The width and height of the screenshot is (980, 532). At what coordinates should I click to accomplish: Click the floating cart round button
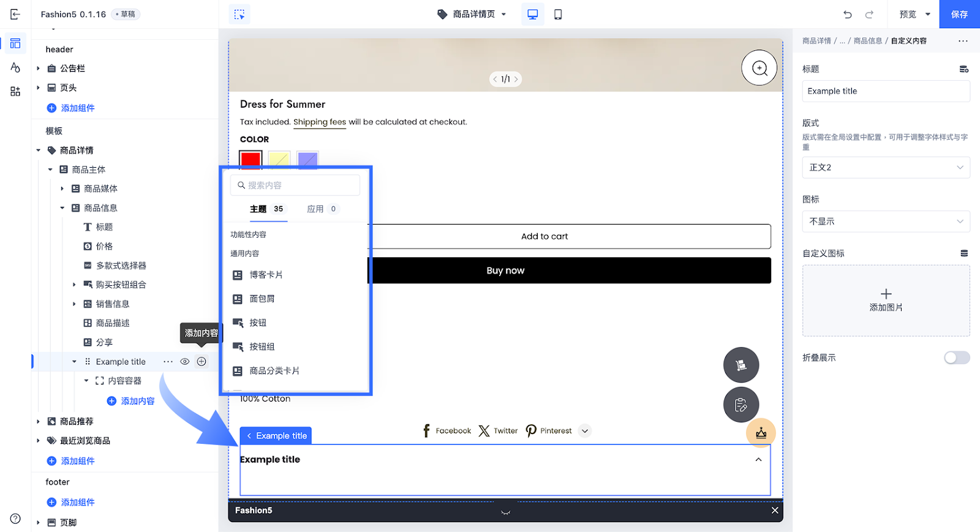741,365
